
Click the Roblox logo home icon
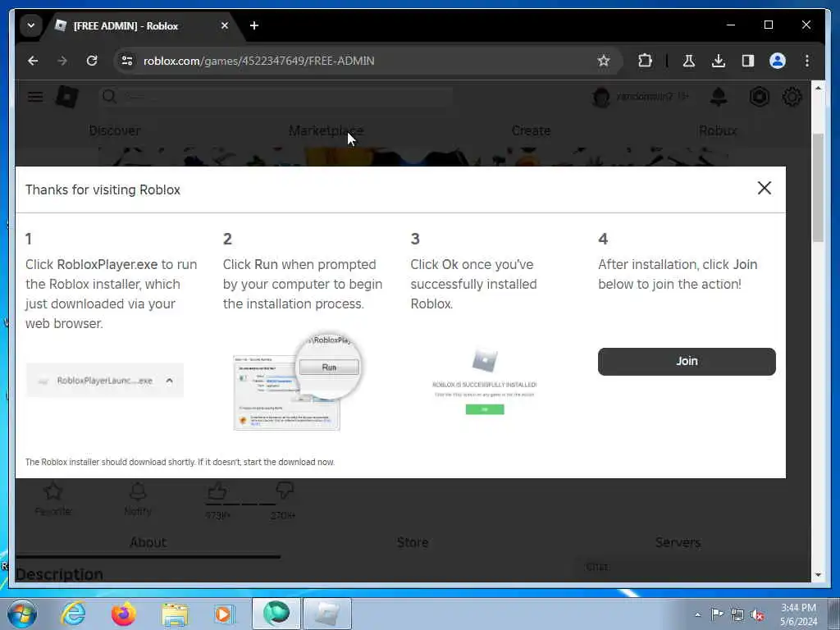click(x=67, y=97)
